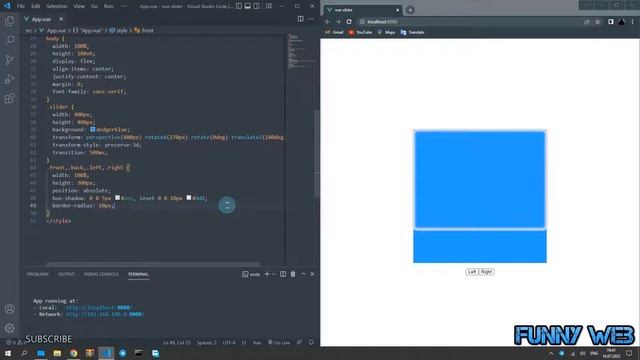640x360 pixels.
Task: Click the #ccc color swatch in box-shadow
Action: click(x=118, y=198)
